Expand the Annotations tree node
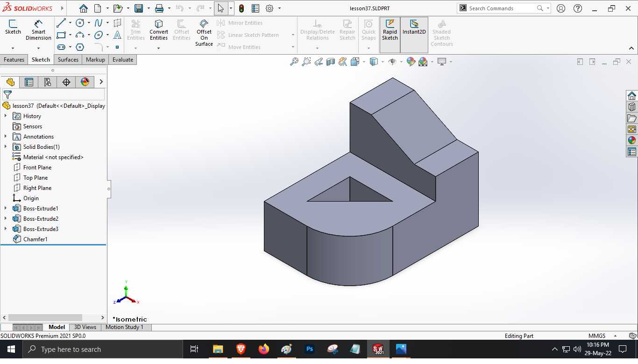 pyautogui.click(x=6, y=137)
